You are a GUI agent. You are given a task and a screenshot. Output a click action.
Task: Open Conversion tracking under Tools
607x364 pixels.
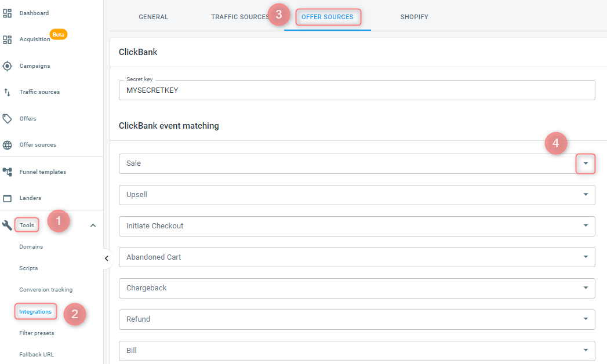tap(46, 290)
